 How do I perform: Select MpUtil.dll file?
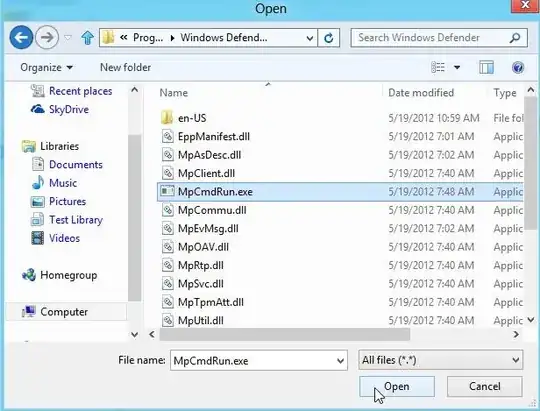pos(340,320)
